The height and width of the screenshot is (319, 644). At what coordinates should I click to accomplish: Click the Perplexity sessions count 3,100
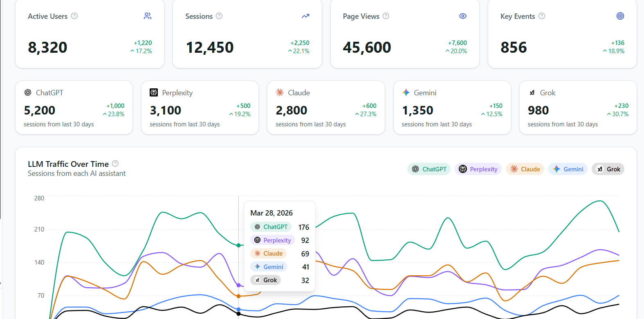coord(166,110)
